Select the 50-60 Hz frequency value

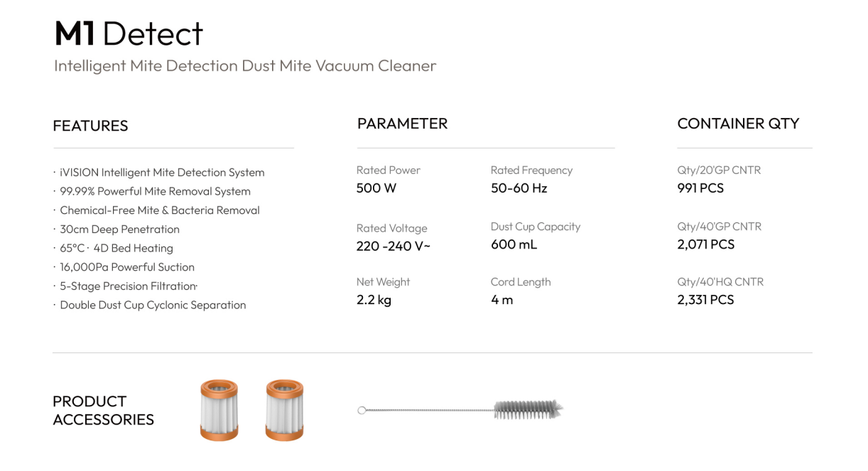click(x=519, y=188)
